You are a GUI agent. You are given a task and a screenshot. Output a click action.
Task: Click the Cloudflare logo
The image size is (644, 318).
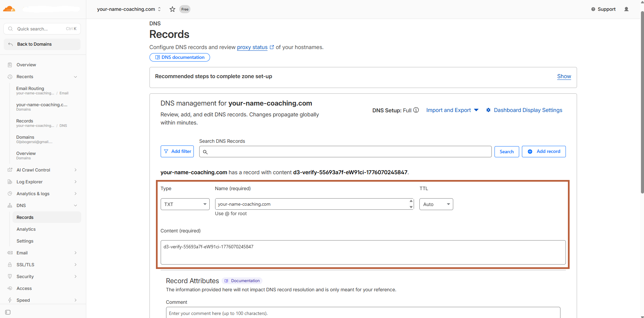pos(9,9)
